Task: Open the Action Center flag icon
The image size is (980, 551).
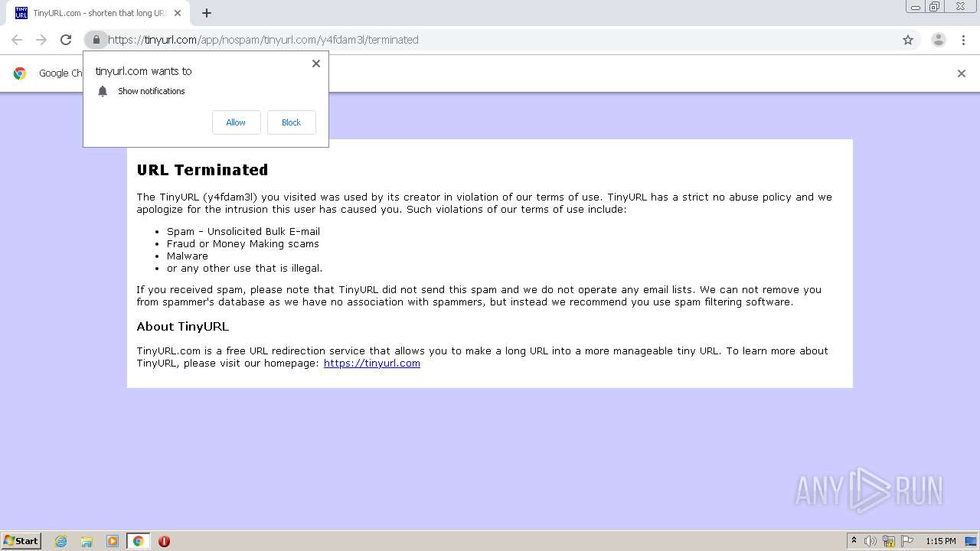Action: [907, 541]
